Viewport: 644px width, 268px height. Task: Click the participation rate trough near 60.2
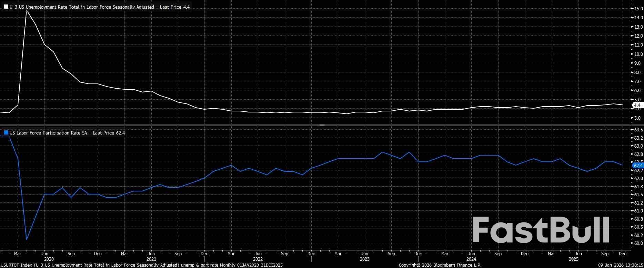pos(27,239)
